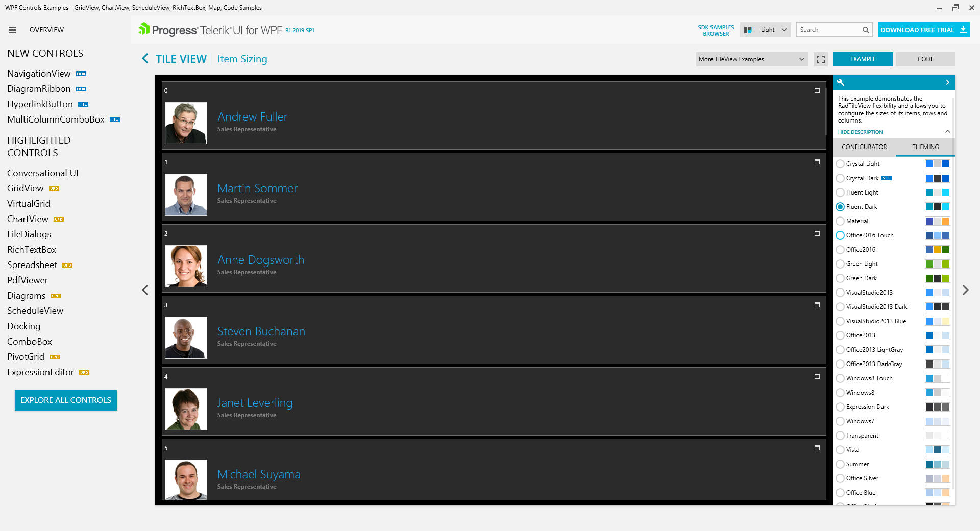980x531 pixels.
Task: Select the Office Silver theme radio
Action: tap(840, 478)
